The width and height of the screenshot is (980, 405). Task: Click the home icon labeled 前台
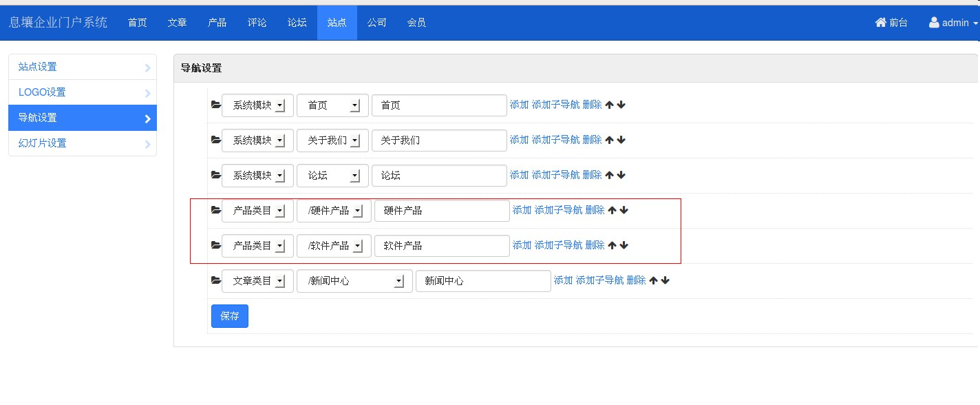click(881, 23)
